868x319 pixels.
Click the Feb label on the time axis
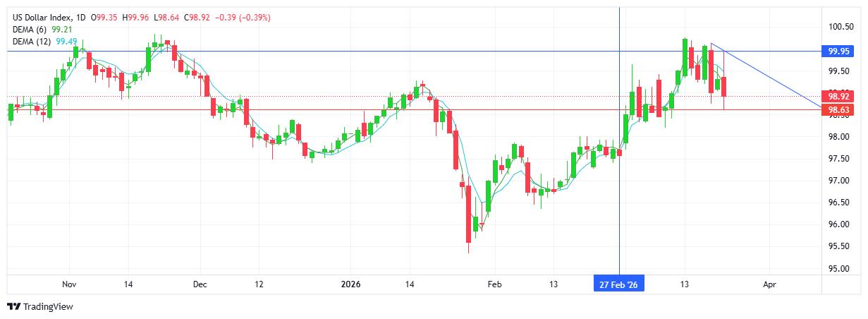[494, 284]
